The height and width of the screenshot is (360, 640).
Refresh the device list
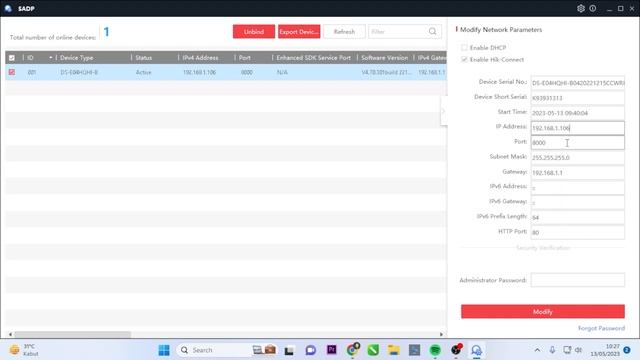(344, 31)
